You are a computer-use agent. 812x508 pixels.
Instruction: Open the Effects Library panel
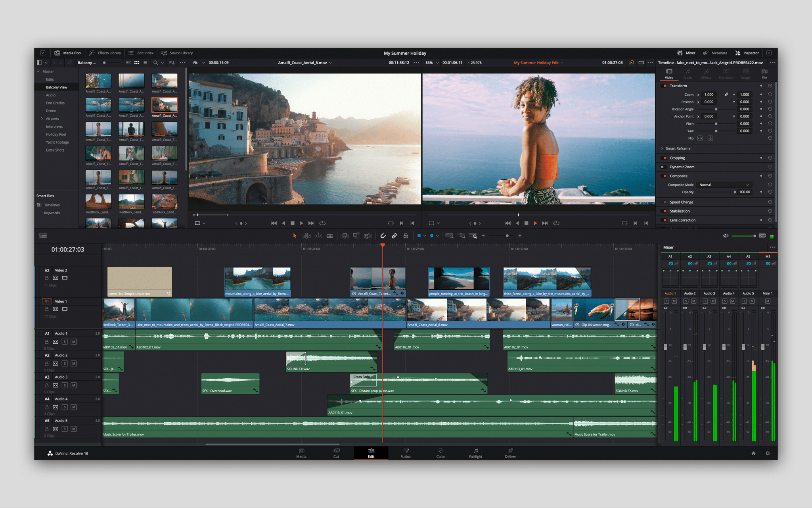[105, 53]
